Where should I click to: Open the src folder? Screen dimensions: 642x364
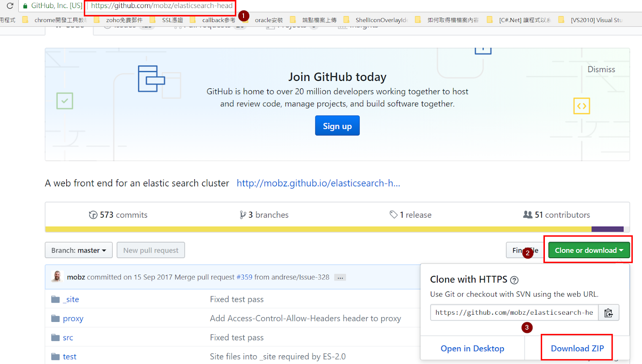pyautogui.click(x=68, y=338)
